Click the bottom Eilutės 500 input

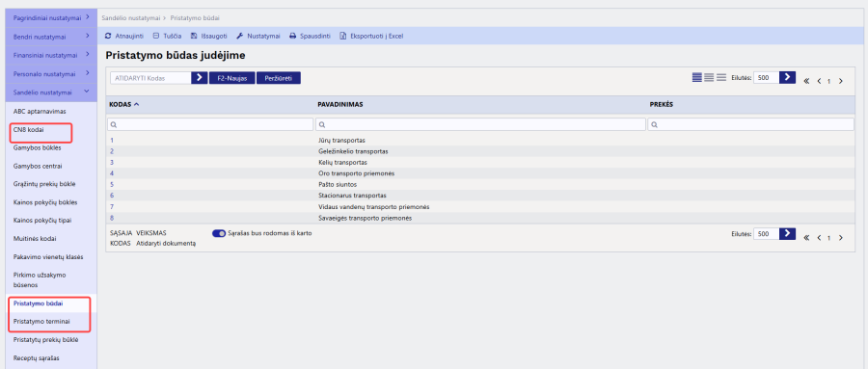pyautogui.click(x=766, y=234)
